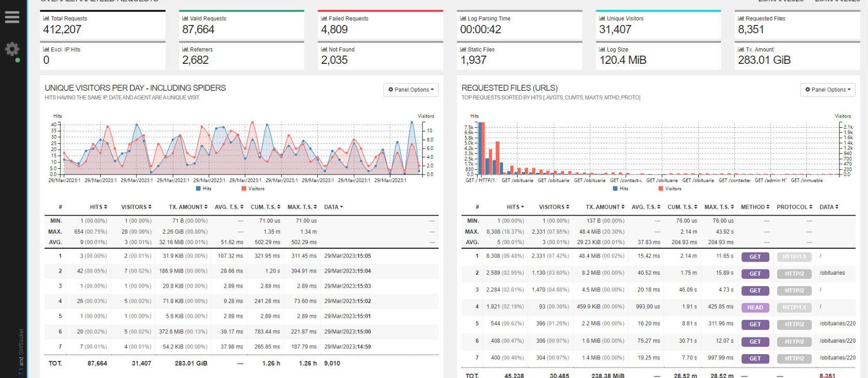The width and height of the screenshot is (868, 378).
Task: Click the chart icon beside Unique Visitors
Action: click(x=602, y=18)
